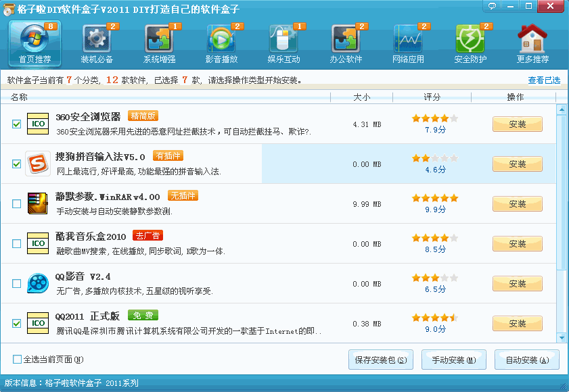This screenshot has height=392, width=569.
Task: Select the 搜狗拼音输入法V5.0 title text
Action: pos(100,157)
